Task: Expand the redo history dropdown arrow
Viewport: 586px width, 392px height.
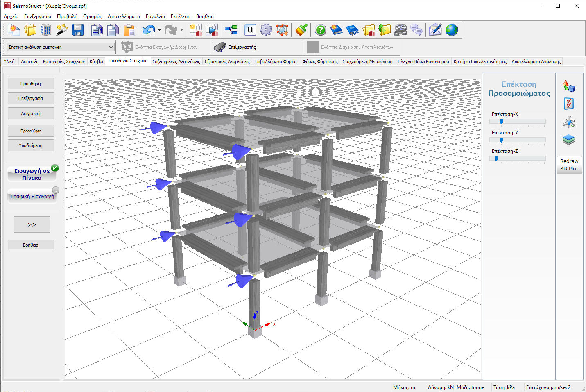Action: coord(181,30)
